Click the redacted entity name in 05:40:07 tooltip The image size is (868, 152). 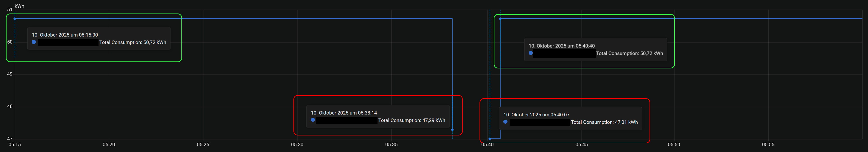coord(539,123)
